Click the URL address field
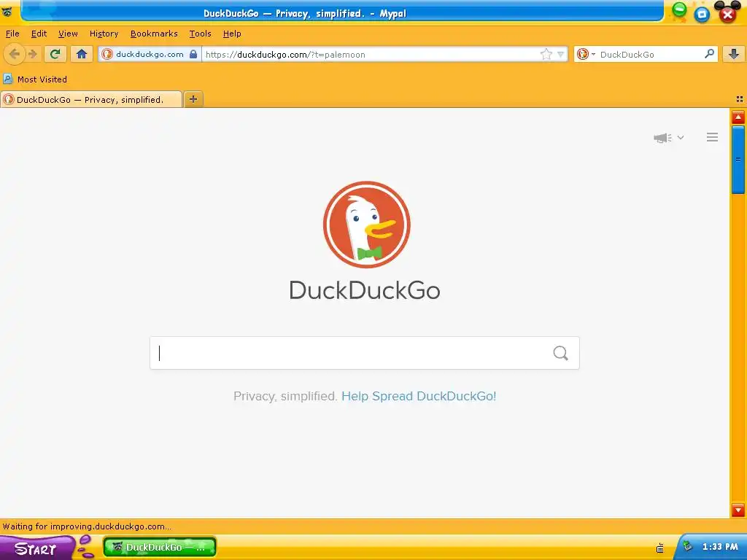This screenshot has width=747, height=560. click(371, 54)
